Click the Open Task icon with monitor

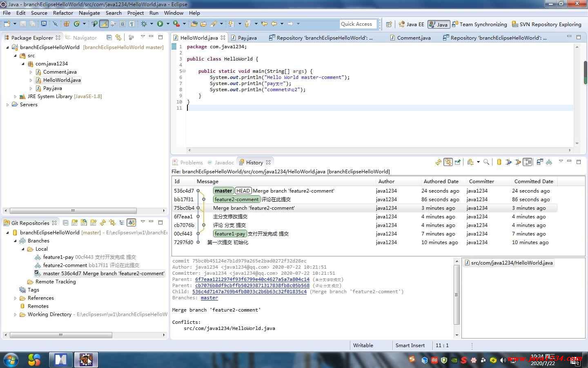44,24
